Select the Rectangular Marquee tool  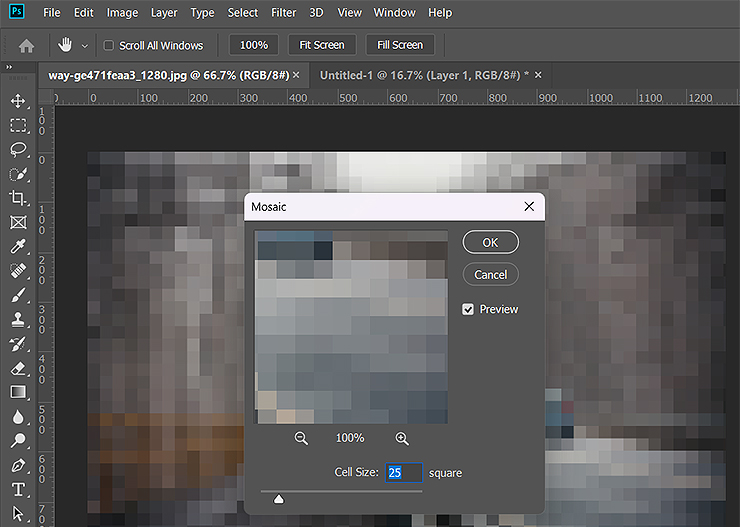18,125
